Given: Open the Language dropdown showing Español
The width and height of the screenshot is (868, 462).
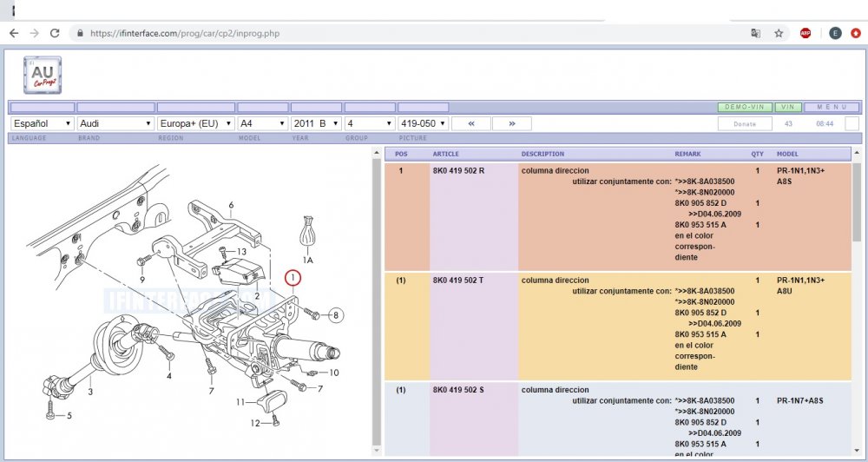Looking at the screenshot, I should point(42,123).
